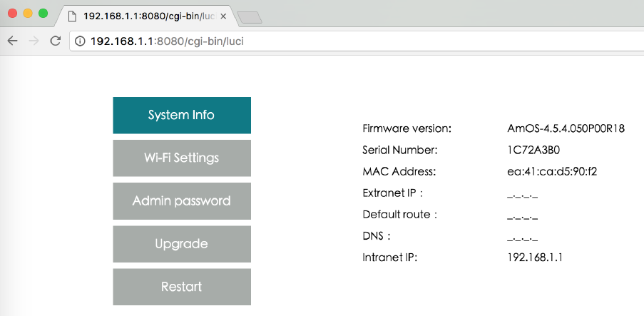644x316 pixels.
Task: Open a new browser tab
Action: click(x=250, y=17)
